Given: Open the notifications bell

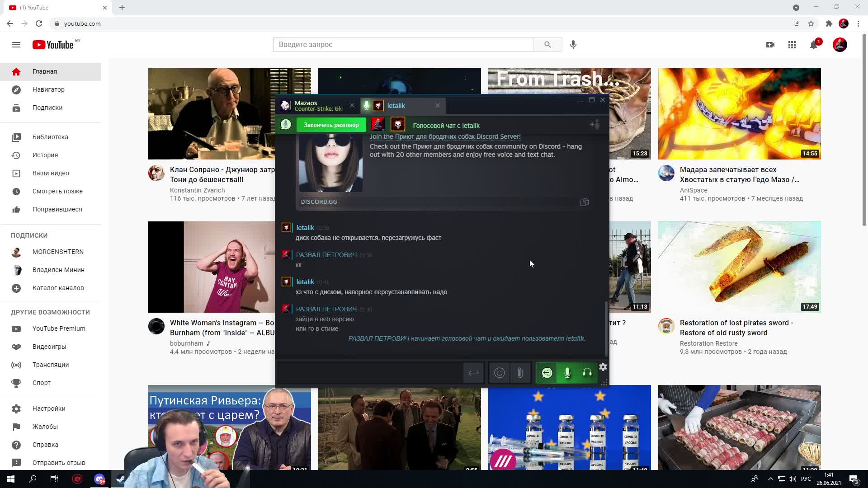Looking at the screenshot, I should 814,45.
